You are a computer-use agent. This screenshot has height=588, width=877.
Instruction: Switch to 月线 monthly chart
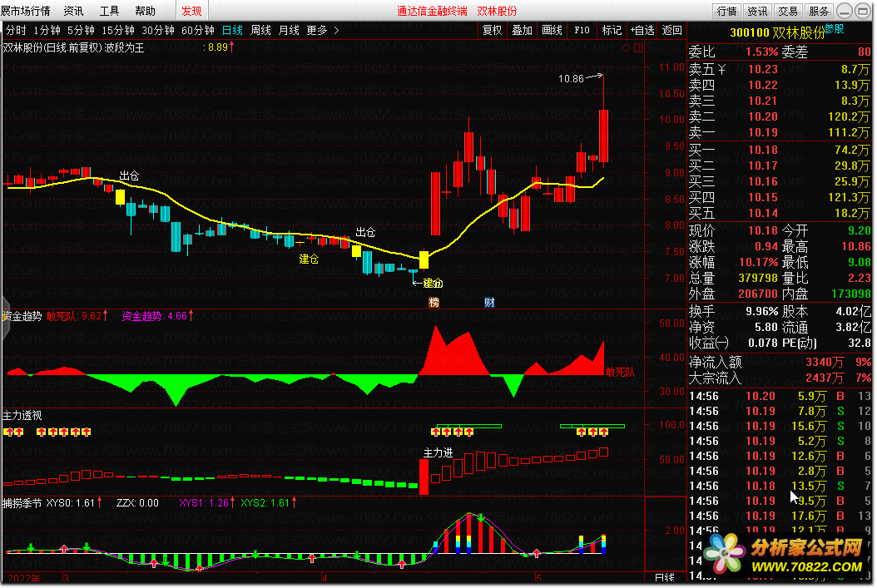pos(290,30)
